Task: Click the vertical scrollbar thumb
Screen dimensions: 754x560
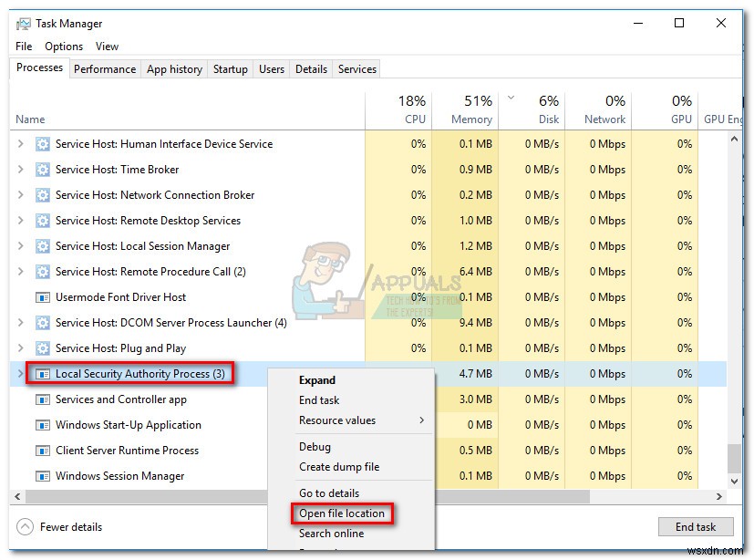Action: tap(734, 459)
